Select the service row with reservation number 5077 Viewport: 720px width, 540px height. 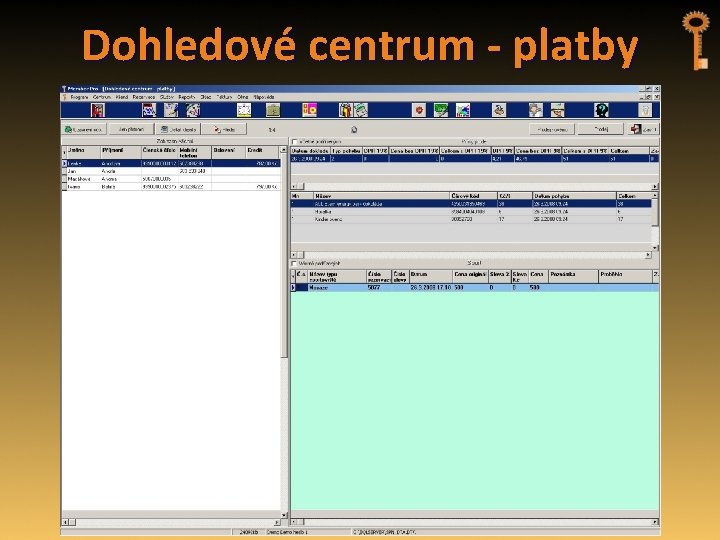475,287
